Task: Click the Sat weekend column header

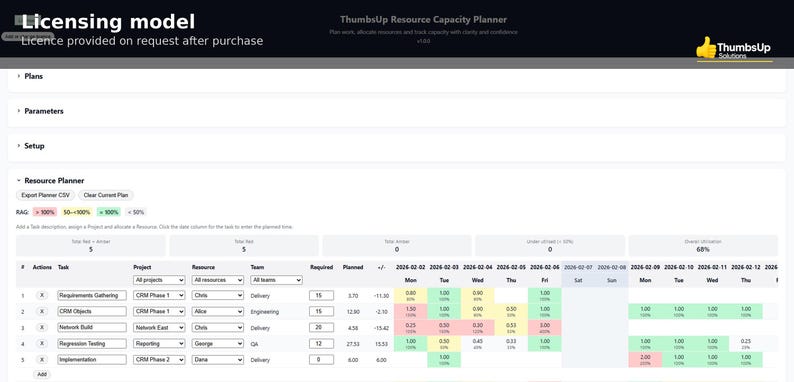Action: (x=578, y=280)
